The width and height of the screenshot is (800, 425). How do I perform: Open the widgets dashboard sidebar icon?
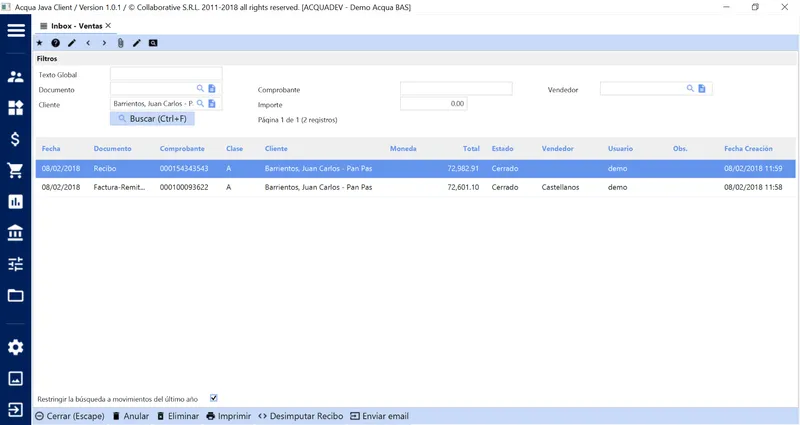tap(16, 108)
